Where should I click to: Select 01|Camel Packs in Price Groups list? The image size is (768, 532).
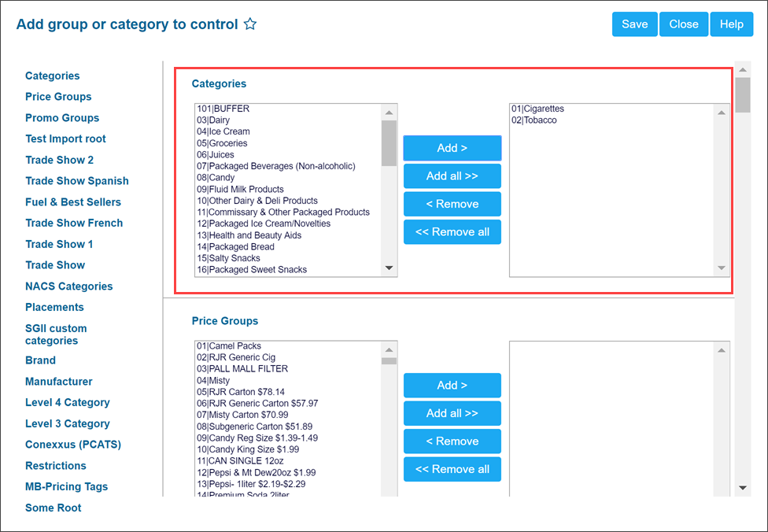coord(229,345)
